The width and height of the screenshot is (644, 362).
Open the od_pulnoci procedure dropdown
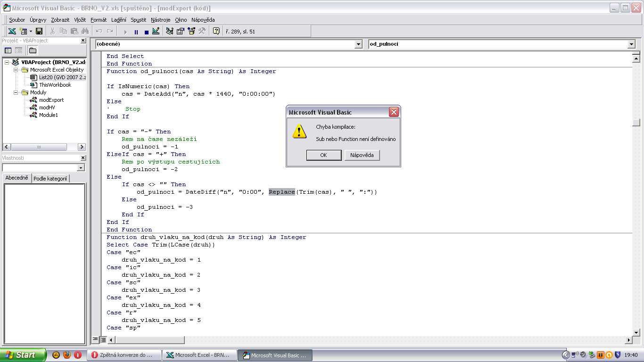tap(631, 44)
